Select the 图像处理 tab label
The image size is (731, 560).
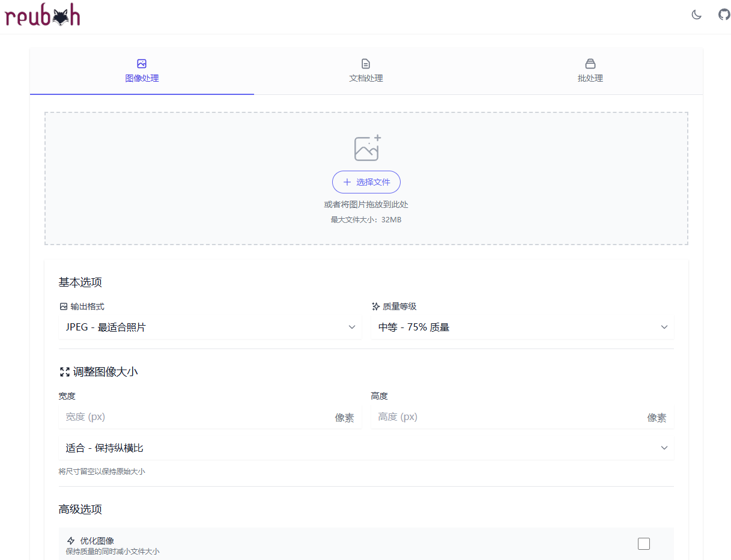(142, 78)
